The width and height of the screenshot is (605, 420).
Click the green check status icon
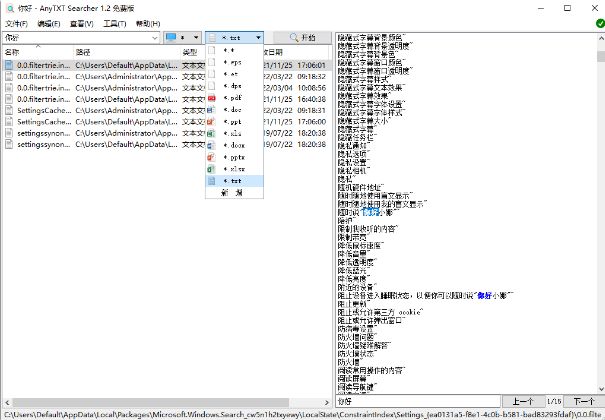(600, 24)
